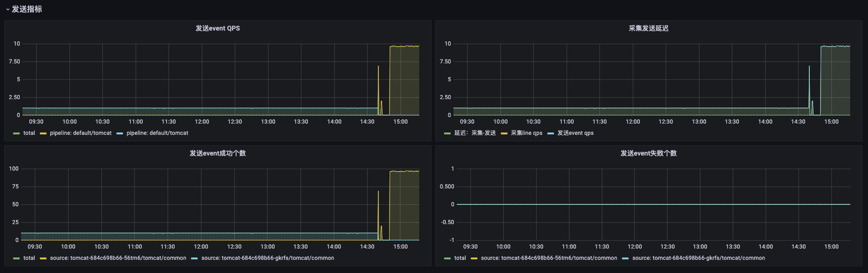Image resolution: width=868 pixels, height=273 pixels.
Task: Click the 发送指标 row title
Action: [x=27, y=9]
